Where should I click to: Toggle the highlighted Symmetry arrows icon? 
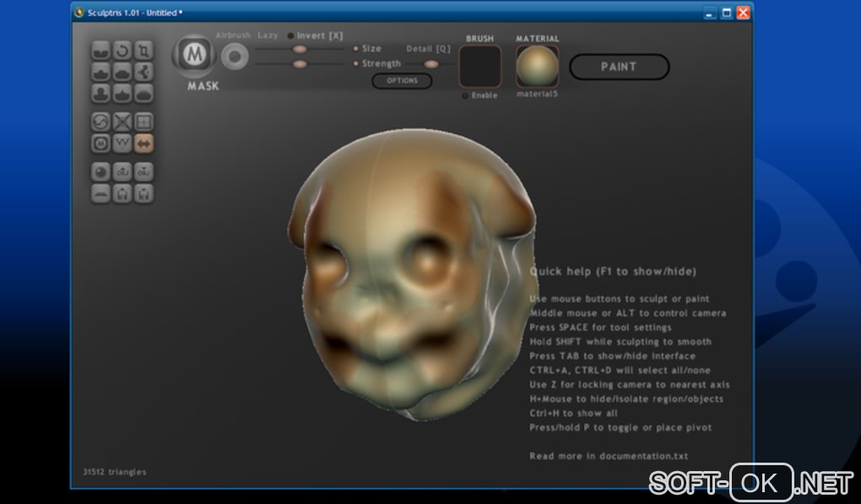click(x=143, y=144)
